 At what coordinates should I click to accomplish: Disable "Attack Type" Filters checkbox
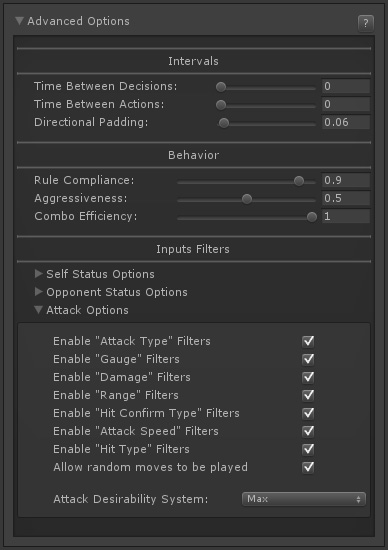[x=308, y=341]
